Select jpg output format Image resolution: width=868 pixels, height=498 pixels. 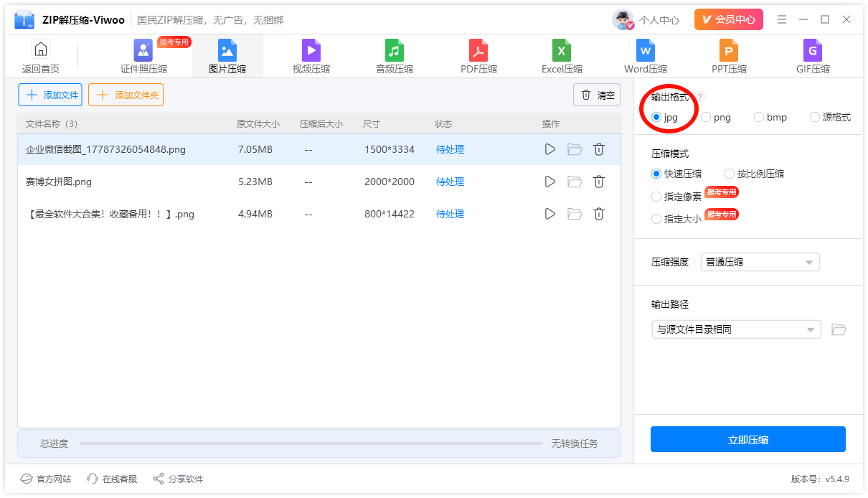664,117
